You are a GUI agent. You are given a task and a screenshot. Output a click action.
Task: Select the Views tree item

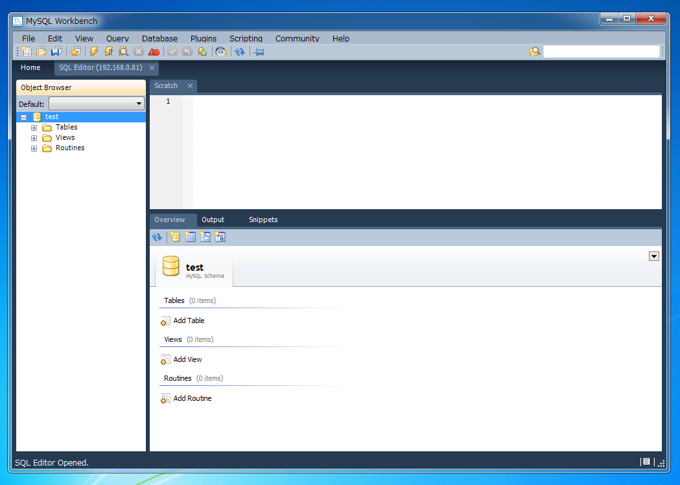65,138
